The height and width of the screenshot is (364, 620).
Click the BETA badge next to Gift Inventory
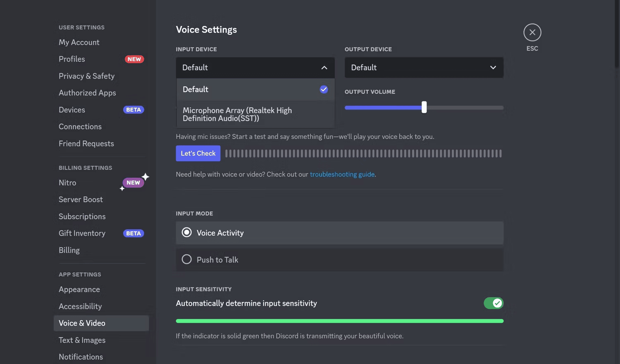click(134, 233)
